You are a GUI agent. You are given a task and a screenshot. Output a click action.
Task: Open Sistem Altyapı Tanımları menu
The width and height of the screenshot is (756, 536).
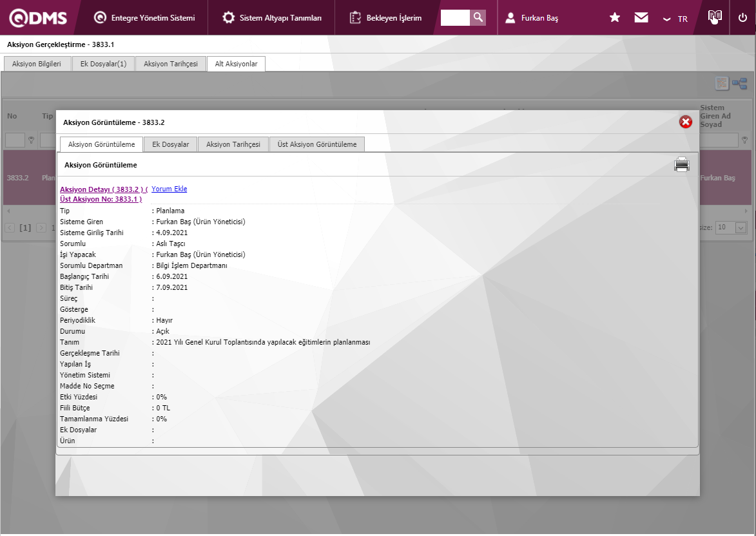coord(272,18)
